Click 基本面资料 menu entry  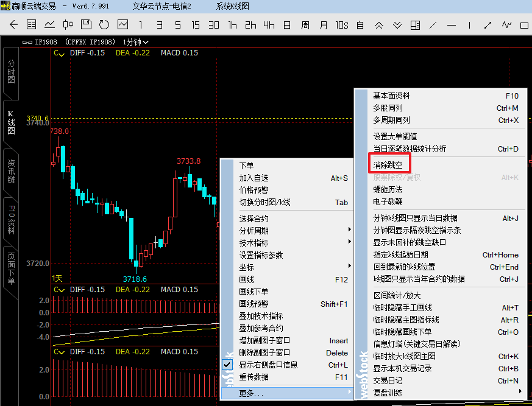391,96
